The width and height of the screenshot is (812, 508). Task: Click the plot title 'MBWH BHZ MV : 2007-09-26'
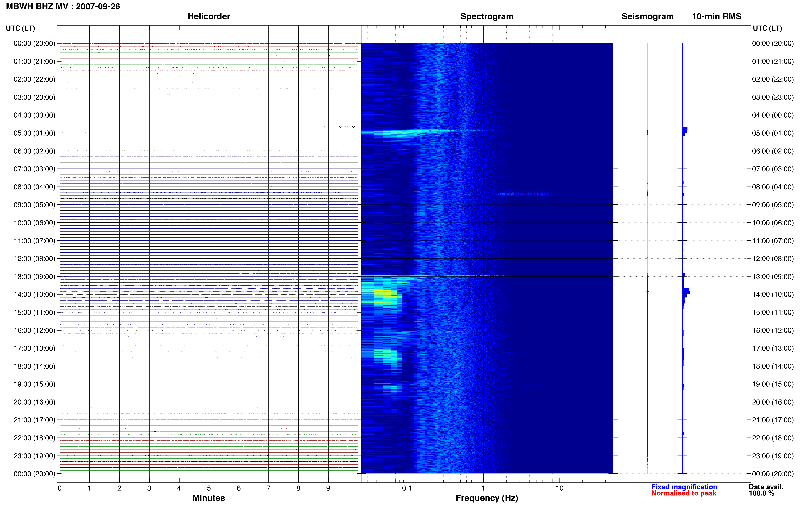click(63, 6)
